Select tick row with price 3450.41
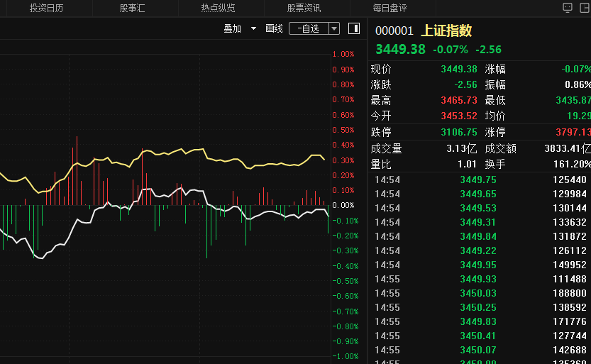This screenshot has width=591, height=364. click(480, 336)
